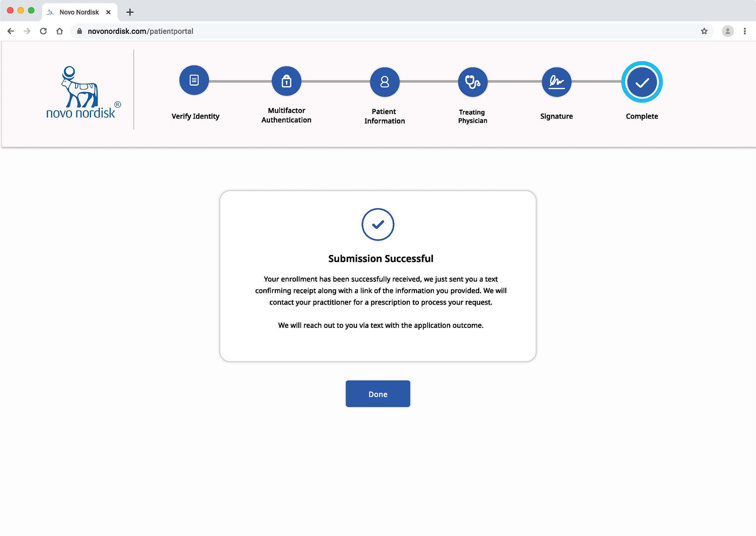Go back using the browser back arrow

coord(11,31)
